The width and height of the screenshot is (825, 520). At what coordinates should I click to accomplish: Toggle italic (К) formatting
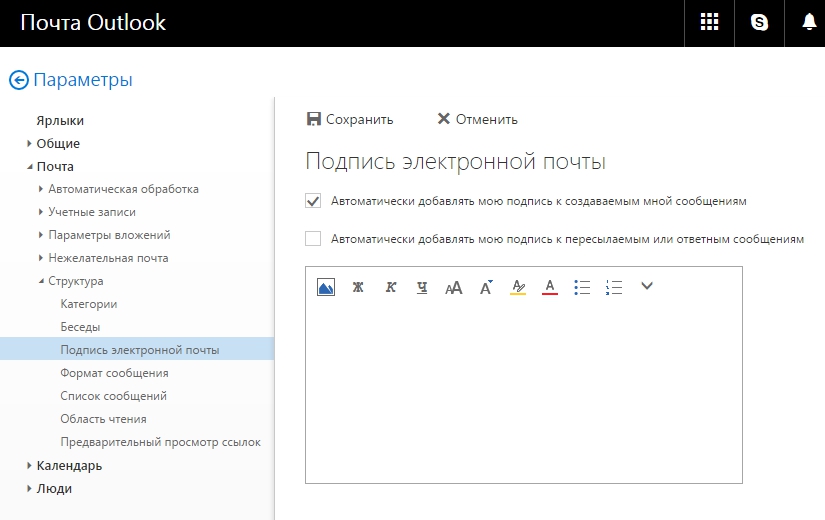[x=390, y=287]
